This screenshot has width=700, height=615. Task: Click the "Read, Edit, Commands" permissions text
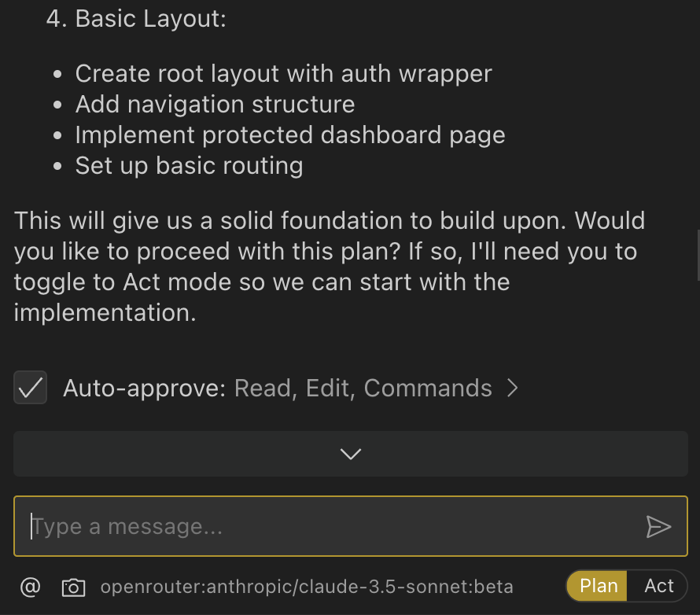pos(363,389)
